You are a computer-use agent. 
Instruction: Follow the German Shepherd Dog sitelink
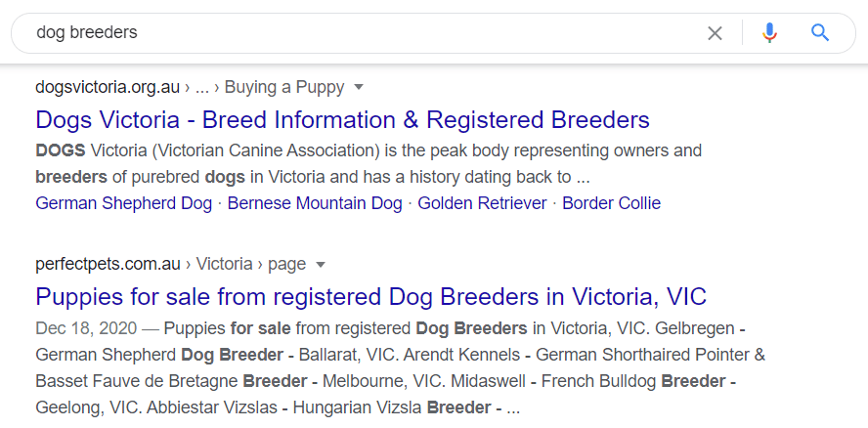tap(123, 203)
